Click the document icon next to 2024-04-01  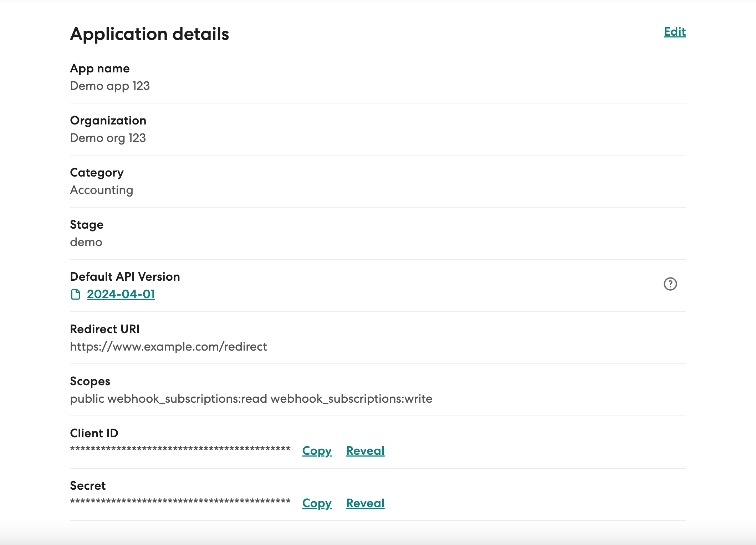75,294
